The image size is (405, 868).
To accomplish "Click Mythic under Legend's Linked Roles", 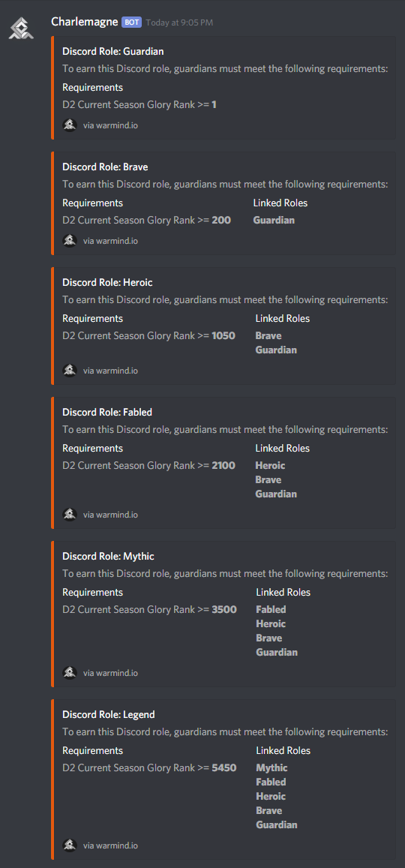I will (x=271, y=767).
